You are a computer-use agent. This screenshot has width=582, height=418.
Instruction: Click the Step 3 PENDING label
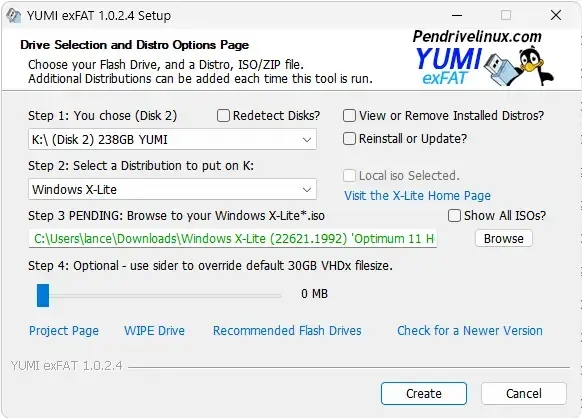click(176, 216)
